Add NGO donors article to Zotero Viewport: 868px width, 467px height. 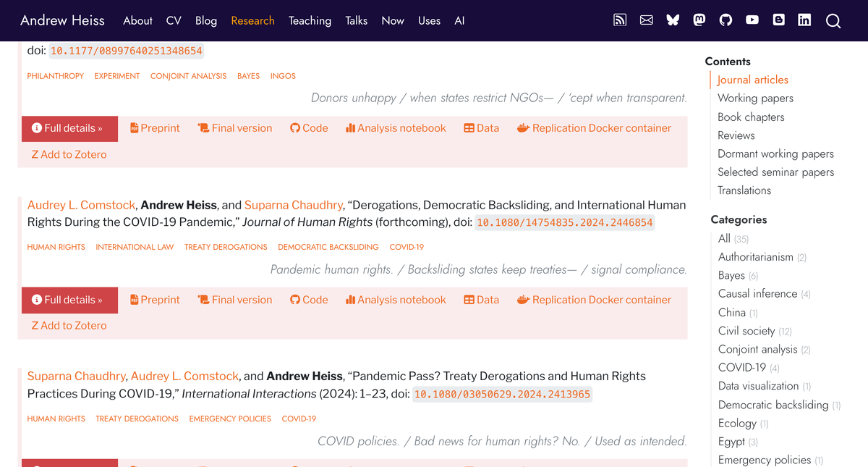[x=69, y=154]
